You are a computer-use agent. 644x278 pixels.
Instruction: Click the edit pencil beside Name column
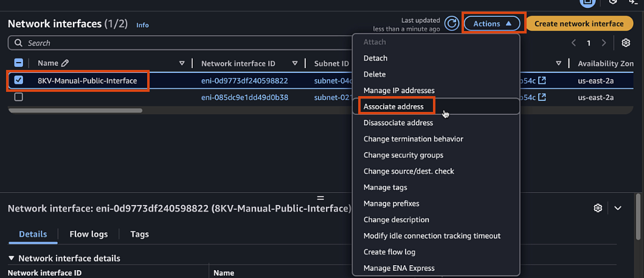65,63
